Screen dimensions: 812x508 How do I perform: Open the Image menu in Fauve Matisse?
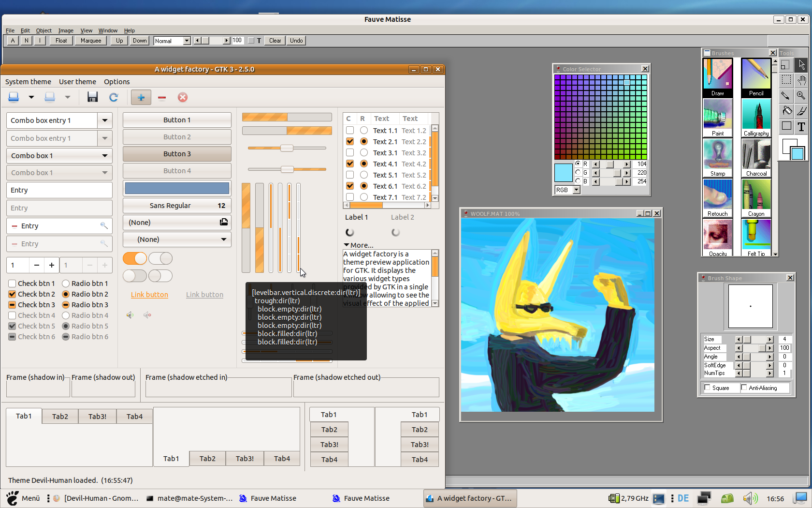coord(66,30)
